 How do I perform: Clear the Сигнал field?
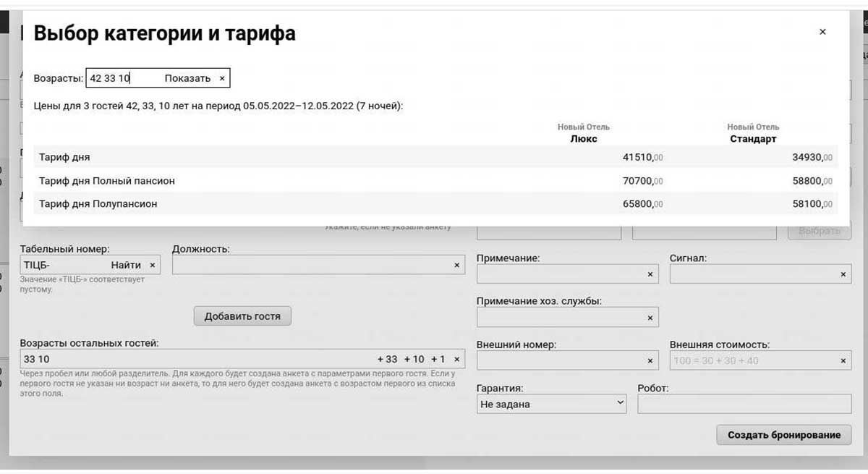pos(843,274)
